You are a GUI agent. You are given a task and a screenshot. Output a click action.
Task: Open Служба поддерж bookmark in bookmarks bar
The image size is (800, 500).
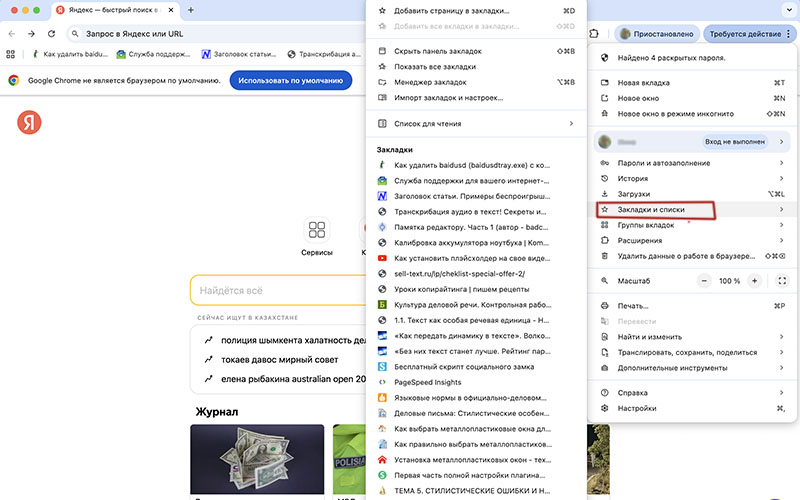(x=153, y=54)
